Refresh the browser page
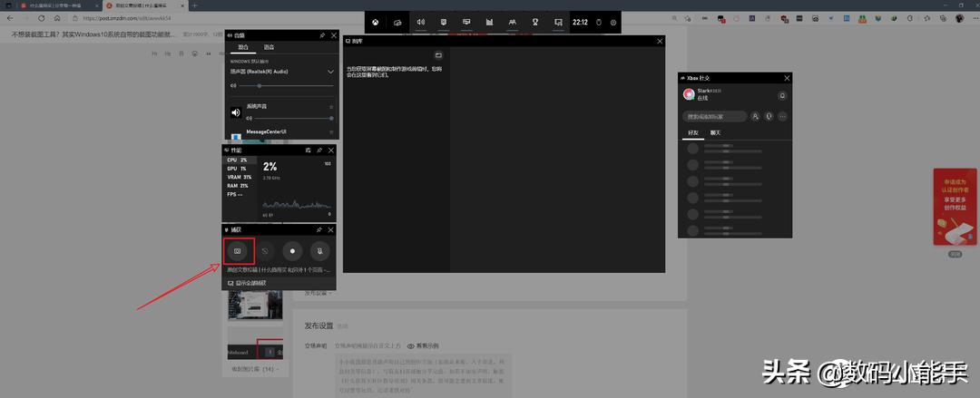The height and width of the screenshot is (398, 980). (x=42, y=18)
